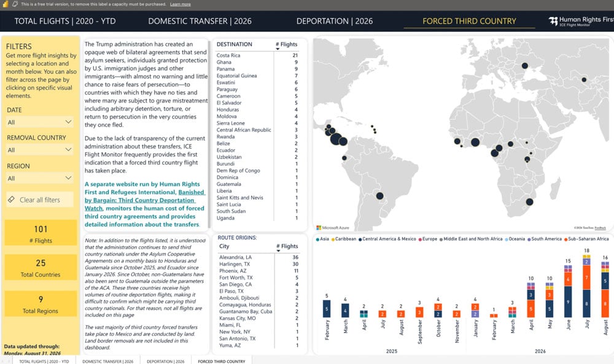The image size is (614, 364).
Task: Toggle the Central America & Mexico legend item
Action: pyautogui.click(x=387, y=239)
